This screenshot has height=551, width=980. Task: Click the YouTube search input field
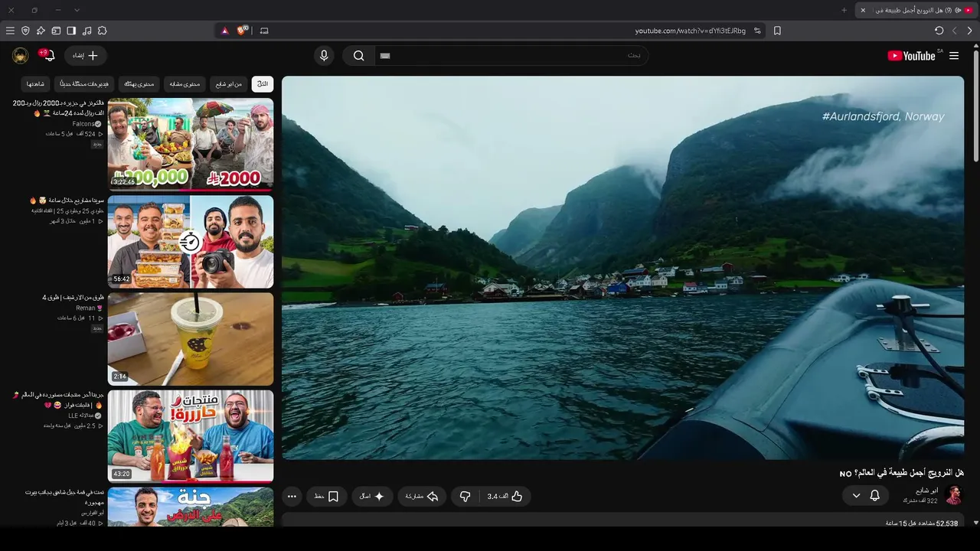[x=511, y=56]
